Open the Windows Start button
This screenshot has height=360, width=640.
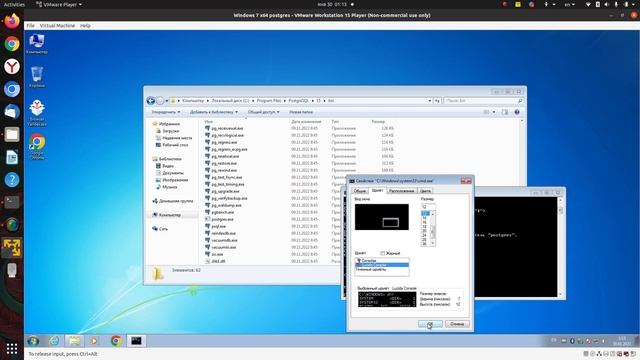click(33, 341)
